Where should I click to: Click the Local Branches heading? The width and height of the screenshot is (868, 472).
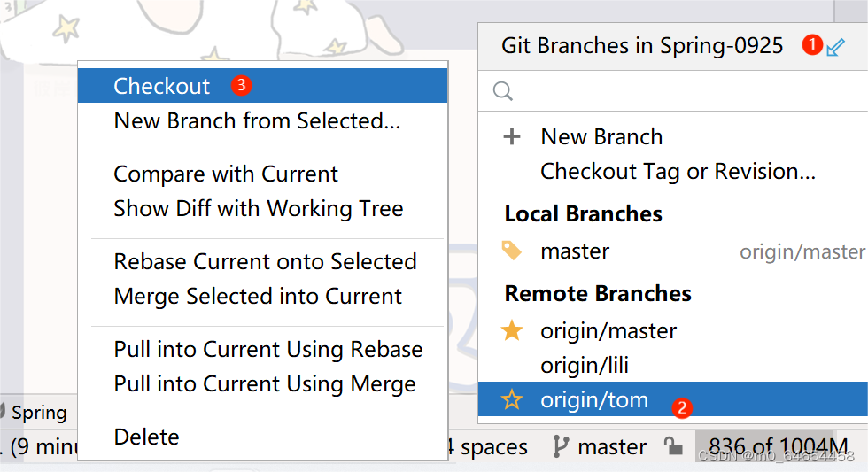coord(584,214)
